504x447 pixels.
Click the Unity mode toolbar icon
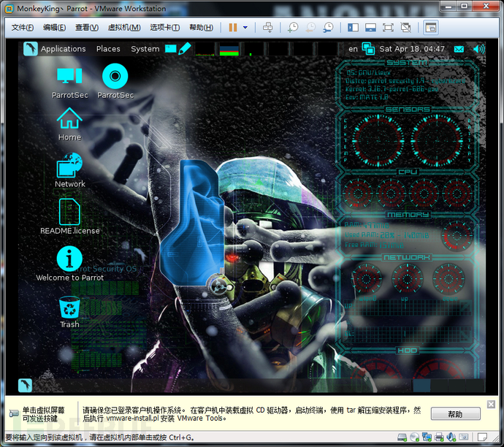click(405, 28)
